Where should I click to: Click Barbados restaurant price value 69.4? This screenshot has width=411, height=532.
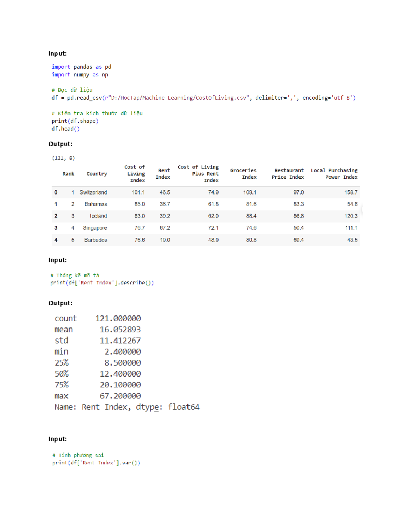click(299, 240)
